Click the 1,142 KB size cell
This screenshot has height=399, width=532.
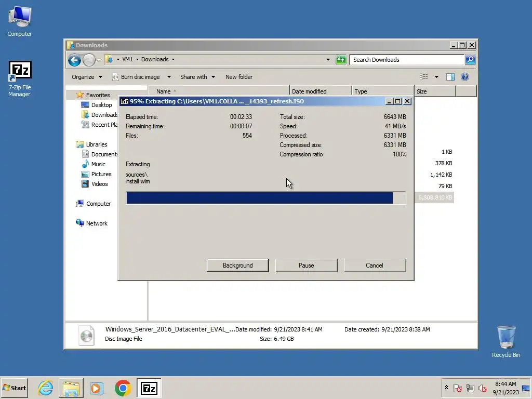click(441, 175)
